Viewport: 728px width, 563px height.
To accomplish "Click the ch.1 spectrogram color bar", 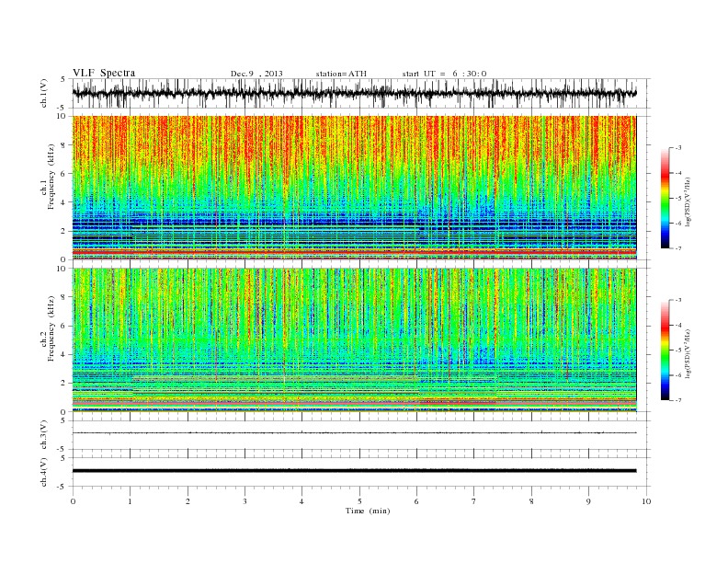I will pos(665,199).
